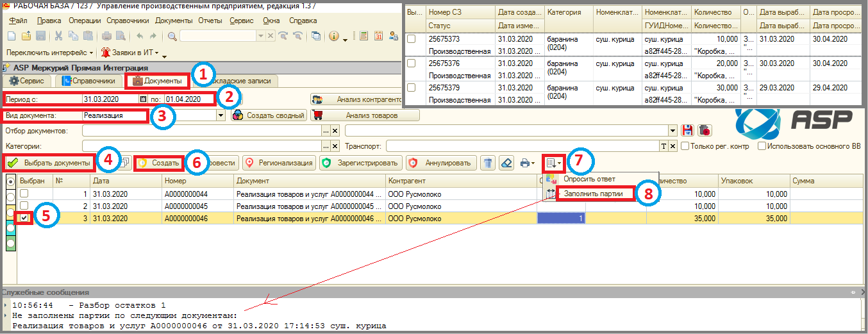868x334 pixels.
Task: Click the undo arrow icon
Action: pyautogui.click(x=140, y=36)
